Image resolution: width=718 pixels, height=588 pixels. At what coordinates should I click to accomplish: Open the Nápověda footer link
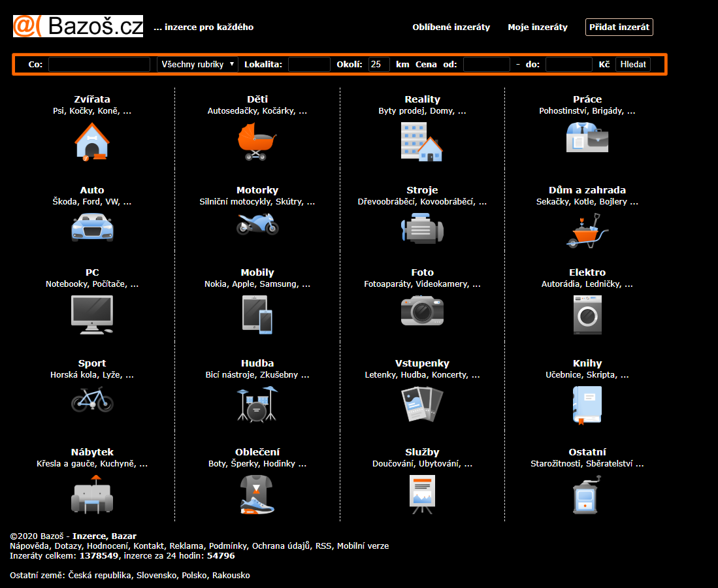(29, 546)
